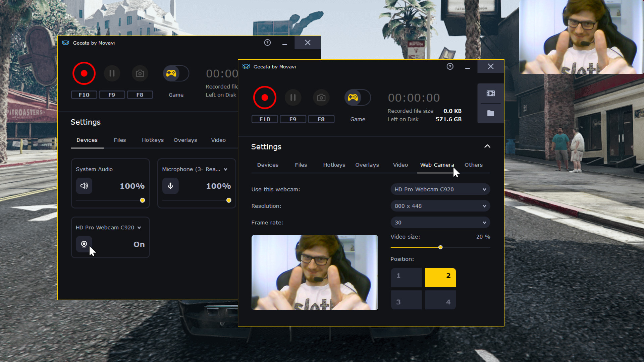Image resolution: width=644 pixels, height=362 pixels.
Task: Expand the Frame rate selector
Action: pos(440,222)
